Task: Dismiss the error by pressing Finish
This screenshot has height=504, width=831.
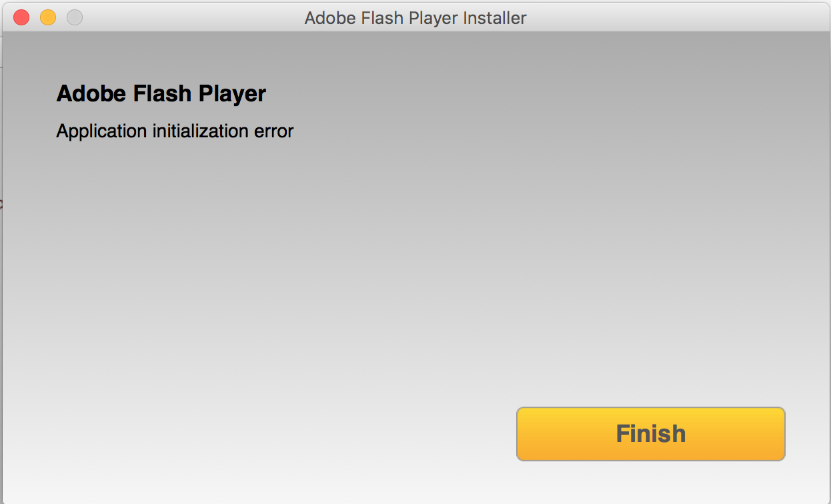Action: [x=650, y=433]
